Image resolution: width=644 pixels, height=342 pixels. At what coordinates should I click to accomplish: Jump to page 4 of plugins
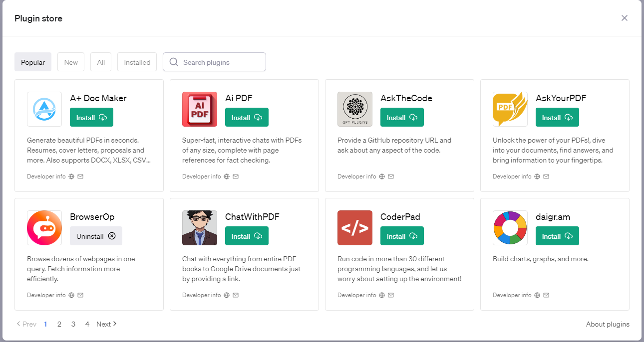tap(87, 324)
